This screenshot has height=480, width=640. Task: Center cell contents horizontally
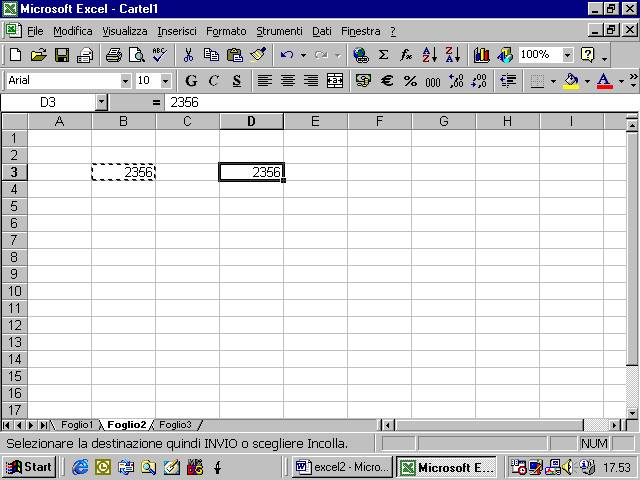click(288, 80)
